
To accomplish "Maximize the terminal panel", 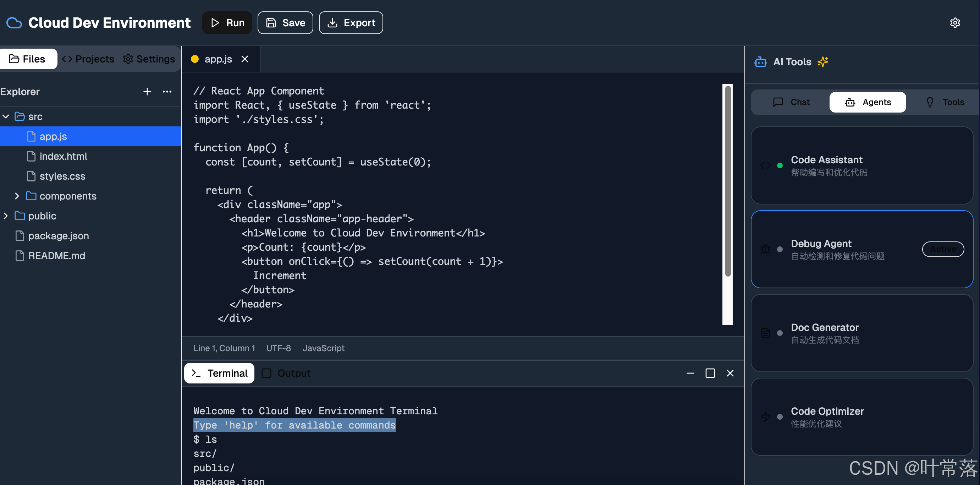I will pyautogui.click(x=710, y=373).
